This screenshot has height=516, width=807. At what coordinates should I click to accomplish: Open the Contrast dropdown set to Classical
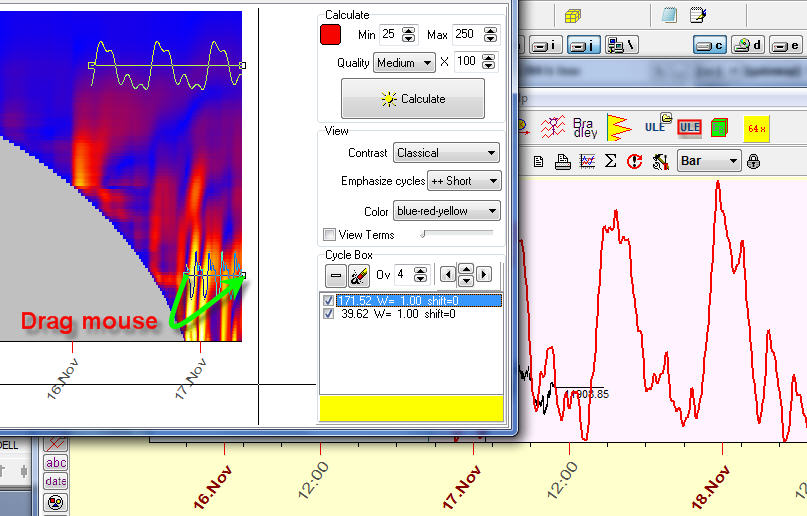pos(446,153)
